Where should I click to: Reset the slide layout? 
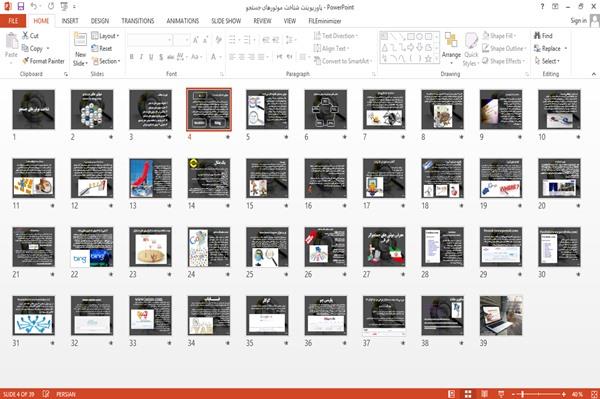click(x=102, y=49)
